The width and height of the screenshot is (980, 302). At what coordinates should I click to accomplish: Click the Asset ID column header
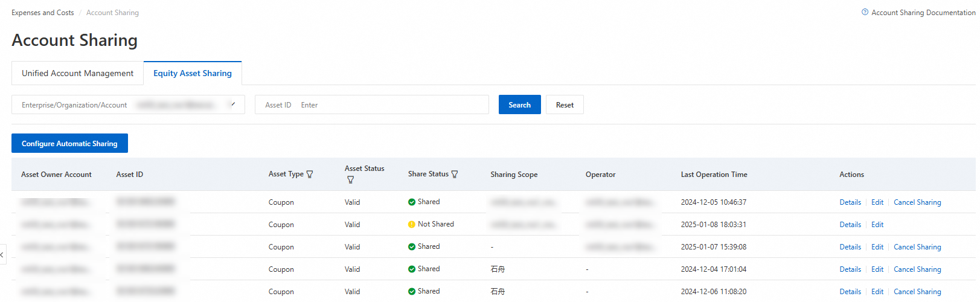[130, 175]
